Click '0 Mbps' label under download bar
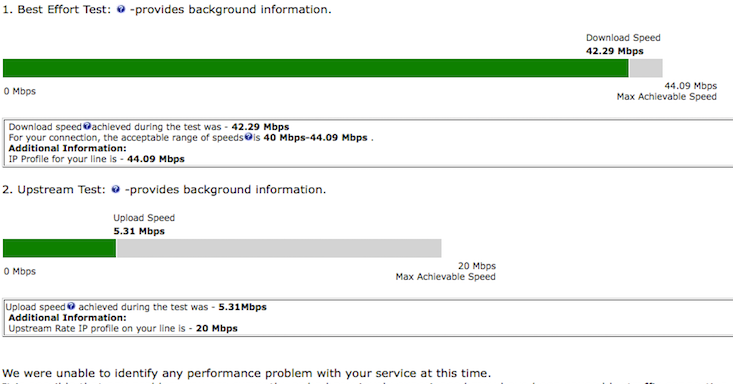 coord(20,91)
